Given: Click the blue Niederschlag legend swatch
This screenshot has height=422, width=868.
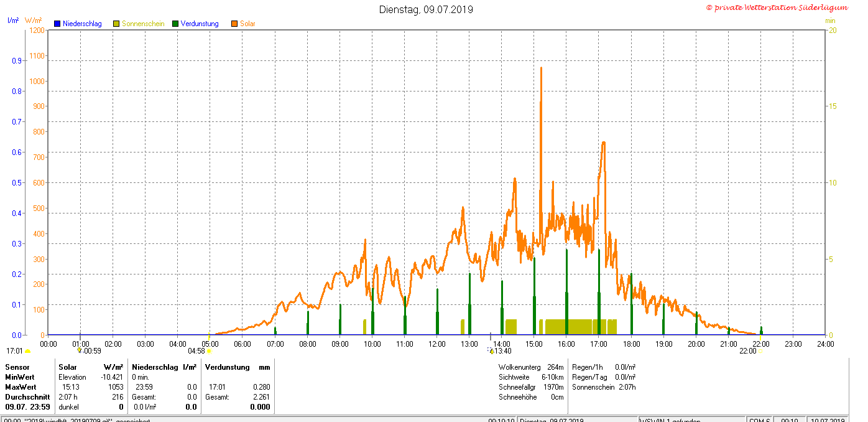Looking at the screenshot, I should pyautogui.click(x=57, y=24).
